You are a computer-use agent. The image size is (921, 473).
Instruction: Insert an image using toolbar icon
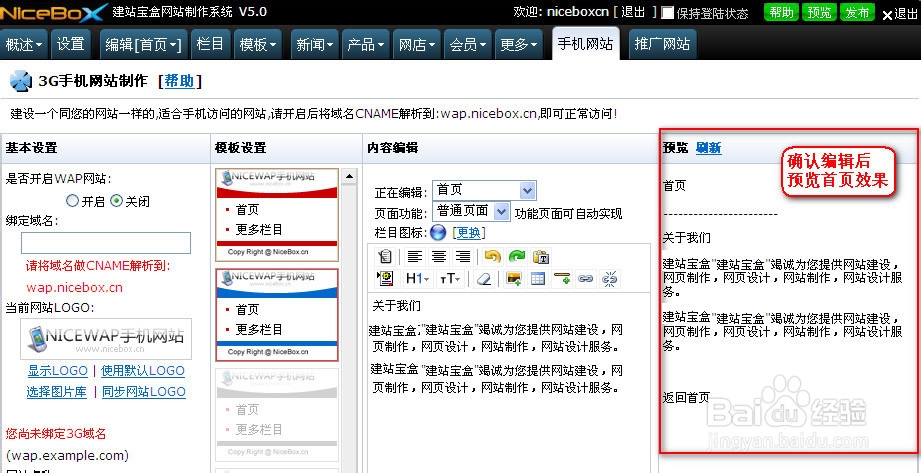(514, 279)
